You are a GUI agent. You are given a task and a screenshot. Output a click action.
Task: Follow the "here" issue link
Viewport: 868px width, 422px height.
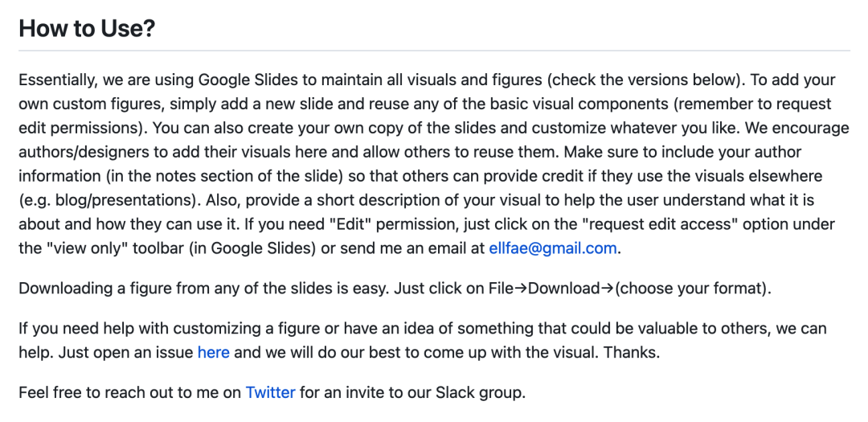(x=213, y=352)
